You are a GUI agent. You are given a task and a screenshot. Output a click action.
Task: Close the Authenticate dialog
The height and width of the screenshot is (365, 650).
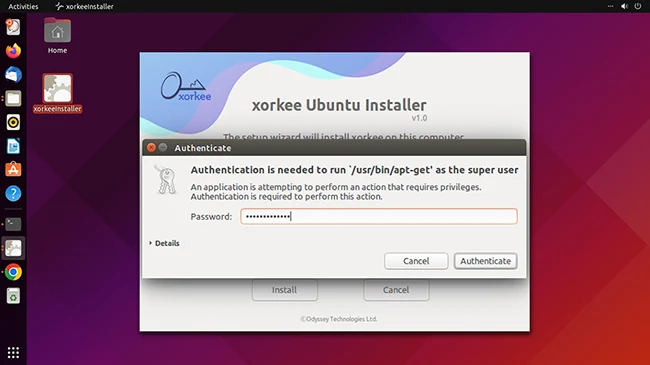tap(151, 148)
